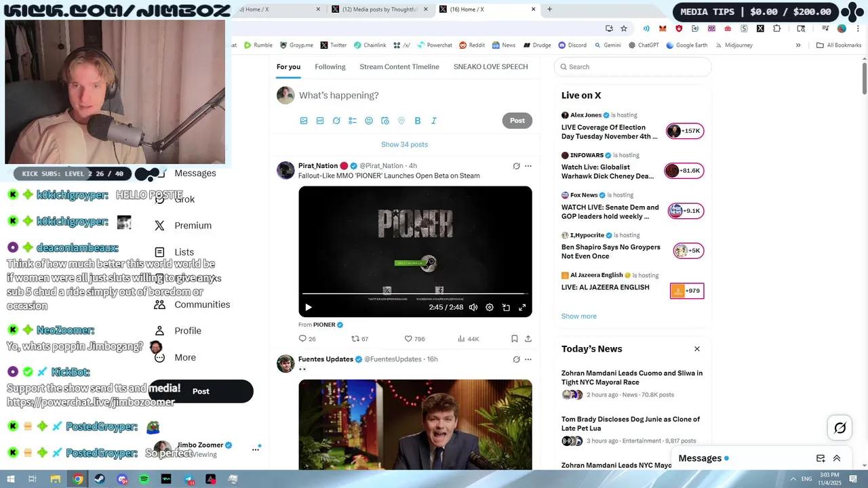Open more options on the Fuentes Updates post
This screenshot has width=868, height=488.
(528, 359)
